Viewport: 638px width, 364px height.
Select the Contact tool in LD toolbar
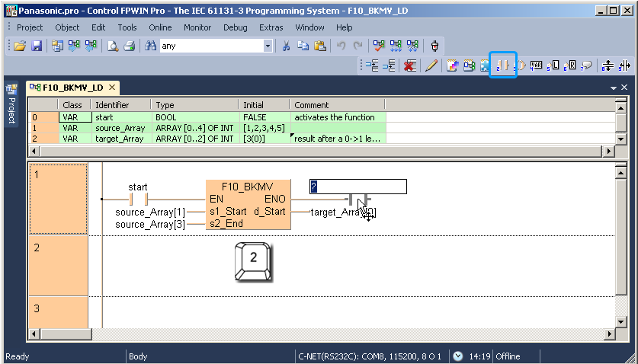[x=503, y=65]
